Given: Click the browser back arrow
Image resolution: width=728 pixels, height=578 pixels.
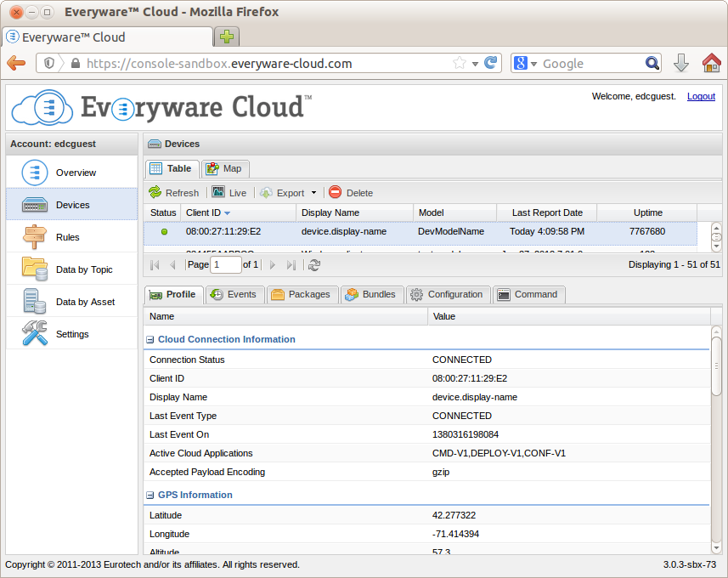Looking at the screenshot, I should click(16, 63).
